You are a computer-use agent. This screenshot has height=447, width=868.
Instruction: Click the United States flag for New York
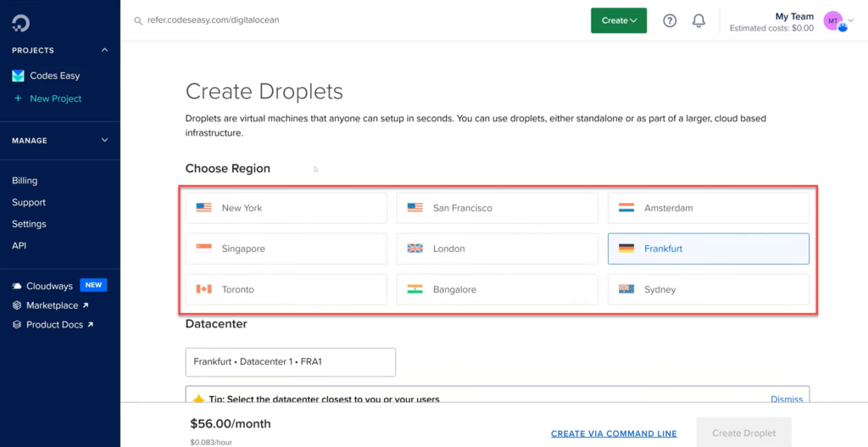click(203, 208)
